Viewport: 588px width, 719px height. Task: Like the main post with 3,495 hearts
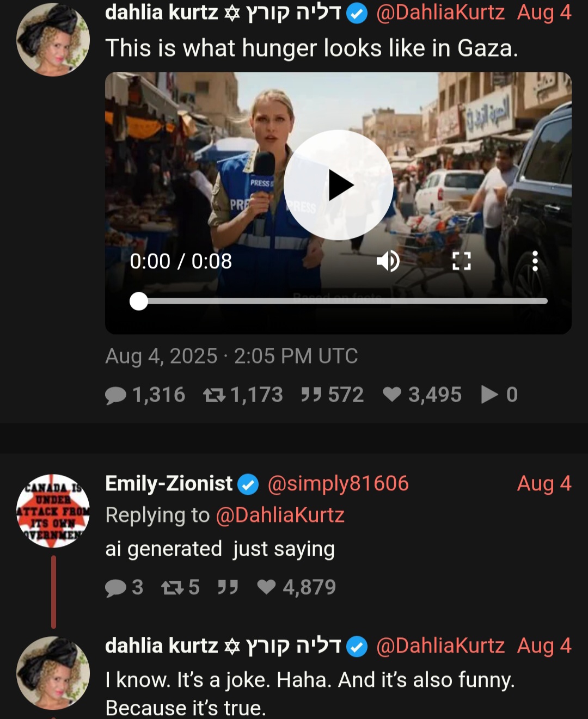[392, 395]
